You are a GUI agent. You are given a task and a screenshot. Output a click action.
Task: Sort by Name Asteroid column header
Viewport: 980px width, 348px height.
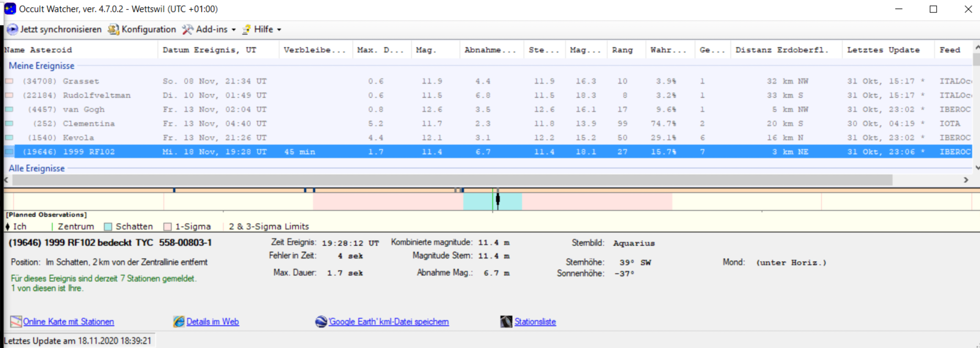(x=38, y=50)
